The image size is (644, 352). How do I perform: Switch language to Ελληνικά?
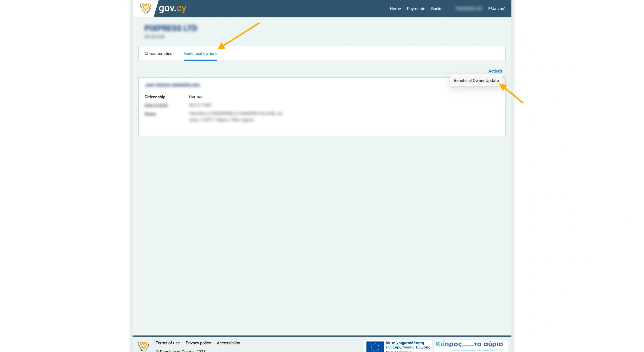[497, 9]
